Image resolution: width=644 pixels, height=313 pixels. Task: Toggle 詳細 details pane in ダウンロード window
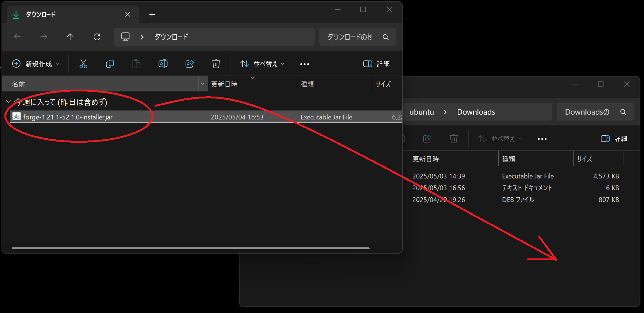pyautogui.click(x=377, y=64)
